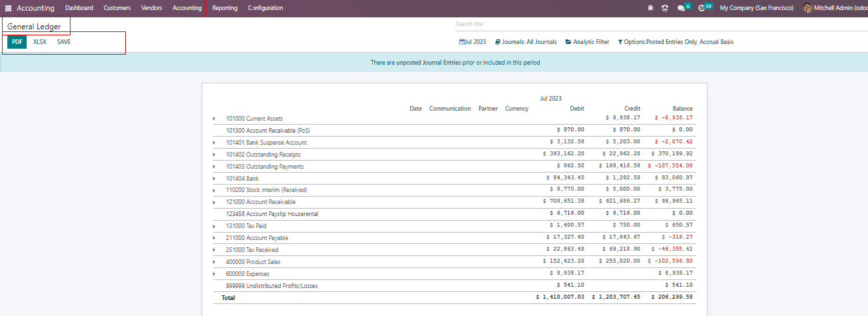Open the Vendors menu

[x=151, y=8]
